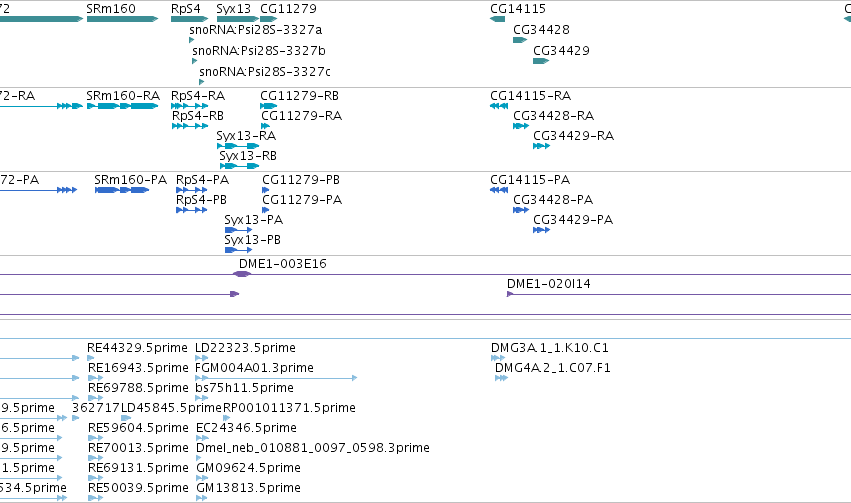This screenshot has height=503, width=851.
Task: Click the GM09624.5prime EST label
Action: pos(249,469)
